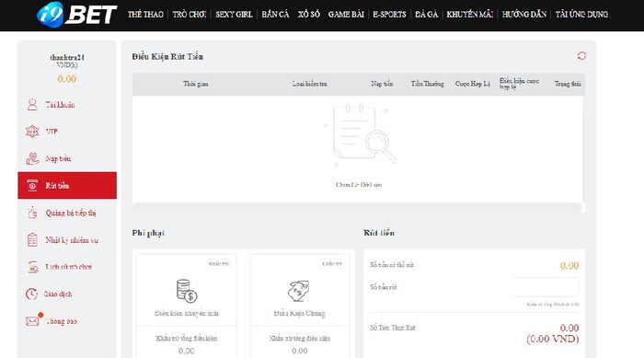Click the Tiền Thưởng column header

pyautogui.click(x=428, y=84)
